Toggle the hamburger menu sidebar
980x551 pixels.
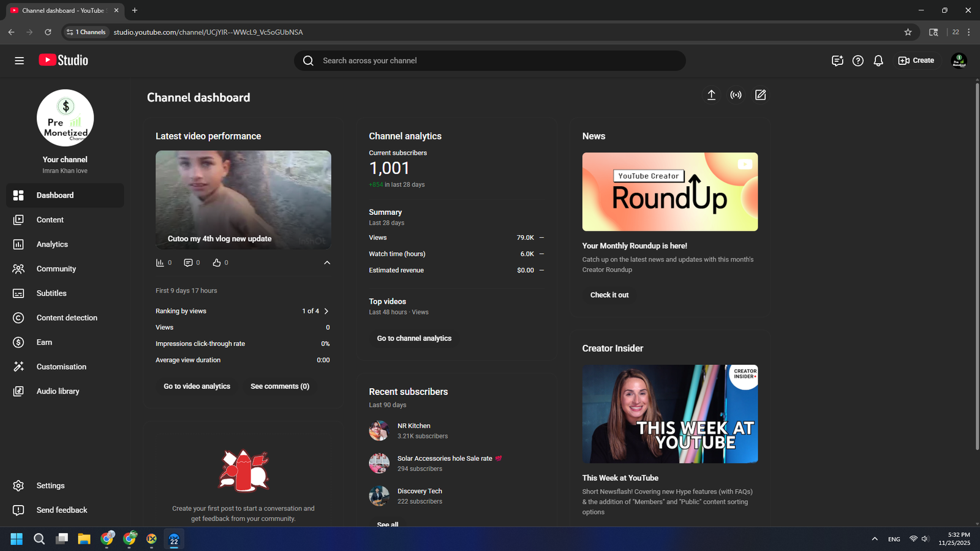(20, 61)
